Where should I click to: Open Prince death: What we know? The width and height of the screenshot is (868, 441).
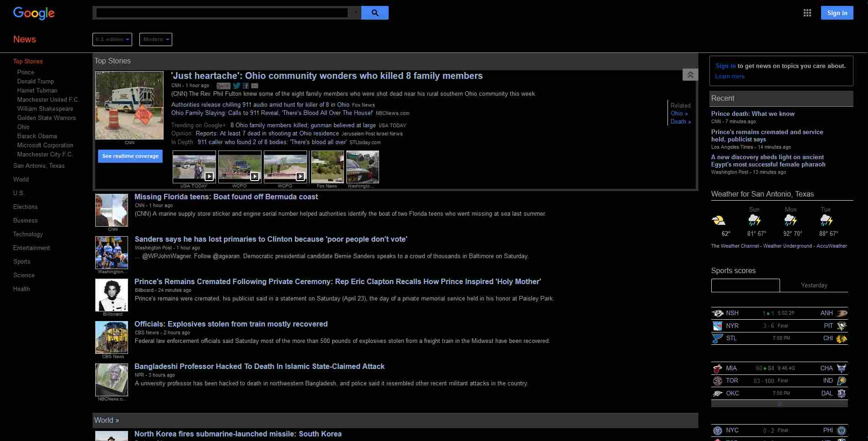click(753, 114)
